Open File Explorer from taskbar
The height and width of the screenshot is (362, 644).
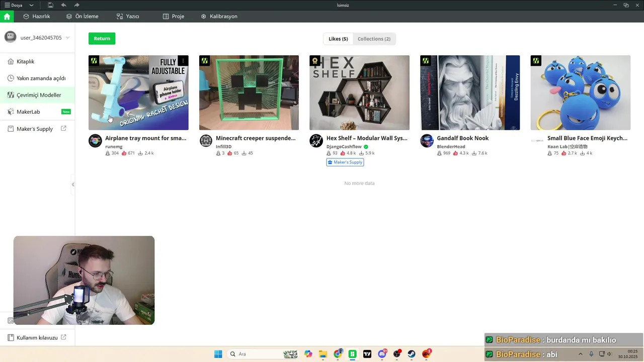click(x=323, y=354)
